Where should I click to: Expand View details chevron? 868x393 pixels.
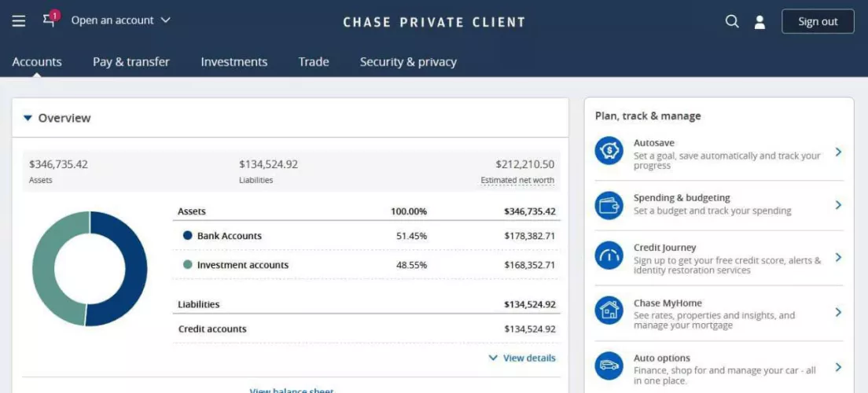[x=493, y=358]
